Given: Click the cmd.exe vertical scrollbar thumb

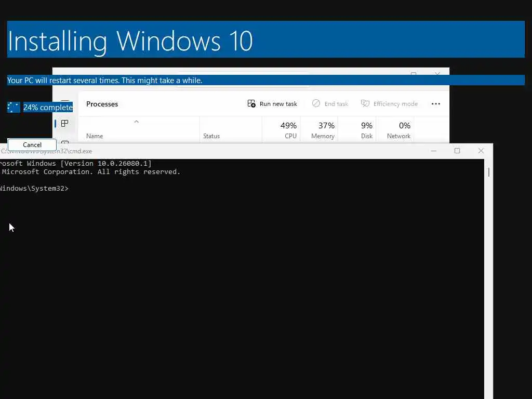Looking at the screenshot, I should point(488,172).
